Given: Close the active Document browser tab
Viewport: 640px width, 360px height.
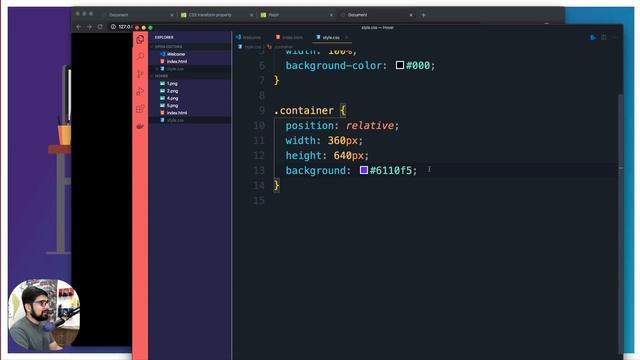Looking at the screenshot, I should pyautogui.click(x=411, y=15).
